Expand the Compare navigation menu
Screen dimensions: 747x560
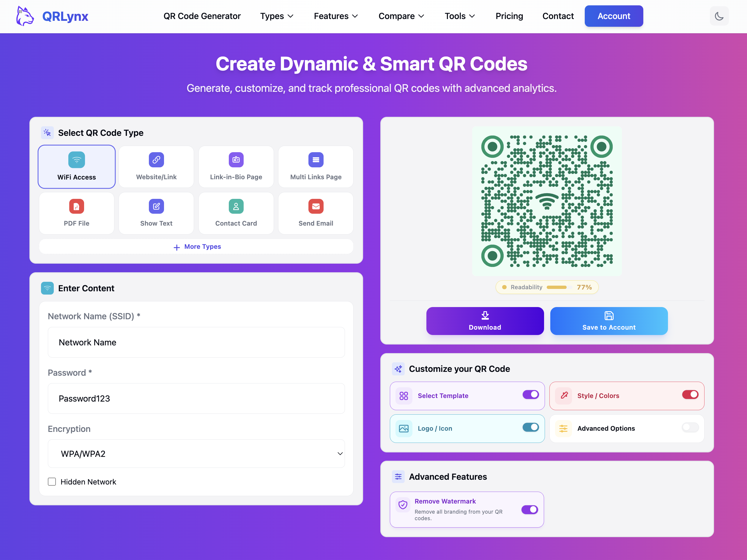pos(401,16)
